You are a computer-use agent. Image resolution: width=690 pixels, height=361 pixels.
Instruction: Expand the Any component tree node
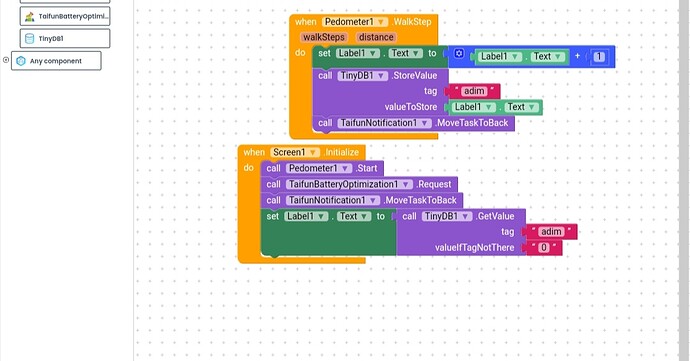[x=6, y=60]
